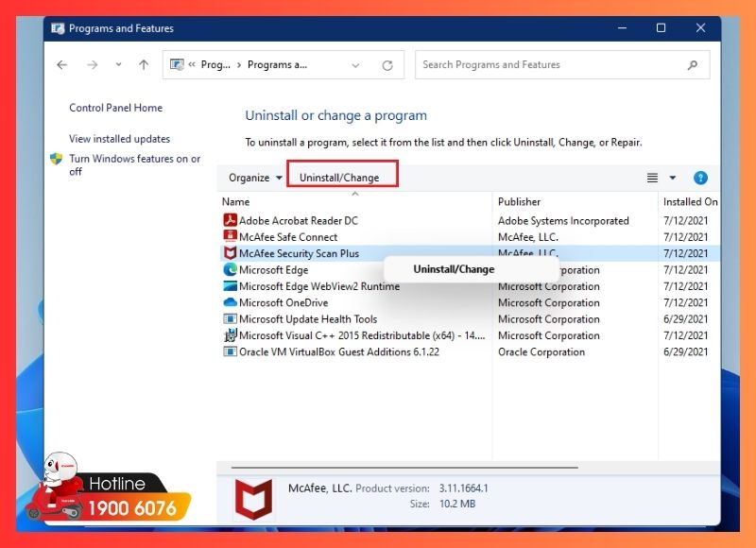This screenshot has width=756, height=548.
Task: Choose Uninstall/Change from the context menu
Action: [x=454, y=269]
